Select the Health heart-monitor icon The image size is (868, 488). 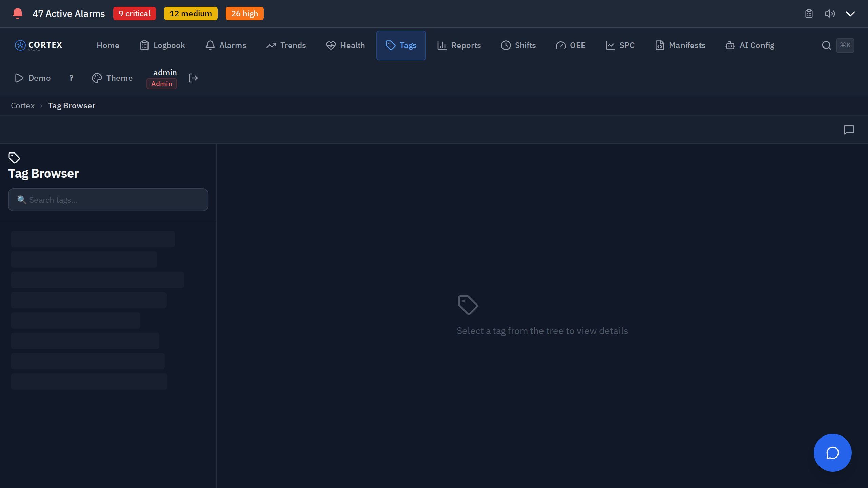(x=330, y=45)
